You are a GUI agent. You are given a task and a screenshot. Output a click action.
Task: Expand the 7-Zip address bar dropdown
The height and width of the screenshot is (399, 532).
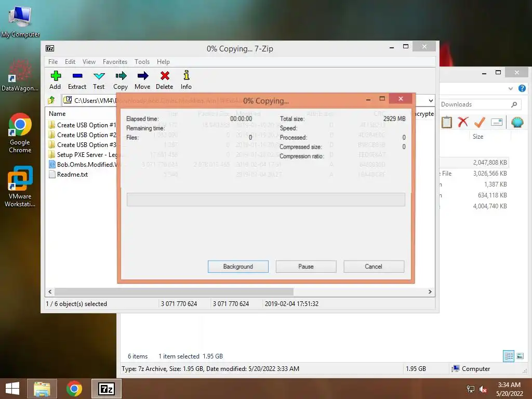[431, 100]
